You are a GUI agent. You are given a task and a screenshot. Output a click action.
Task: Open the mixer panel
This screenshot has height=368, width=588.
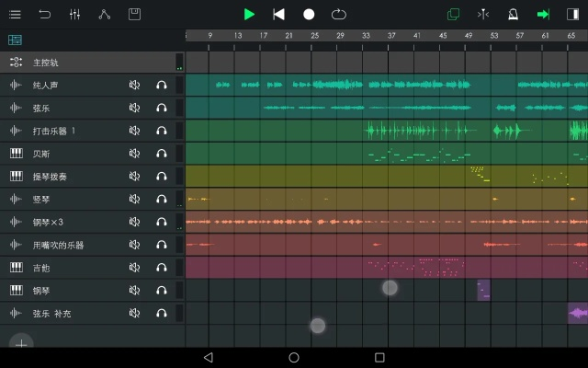pyautogui.click(x=74, y=14)
